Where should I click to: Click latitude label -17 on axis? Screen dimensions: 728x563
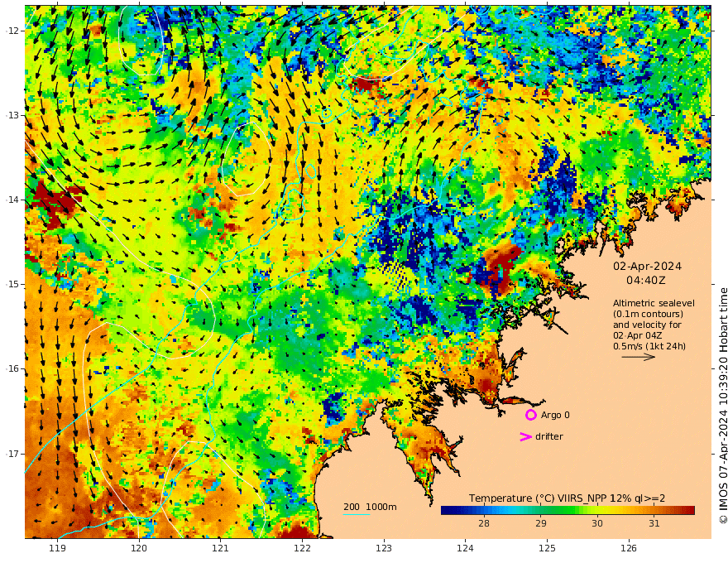tap(12, 454)
